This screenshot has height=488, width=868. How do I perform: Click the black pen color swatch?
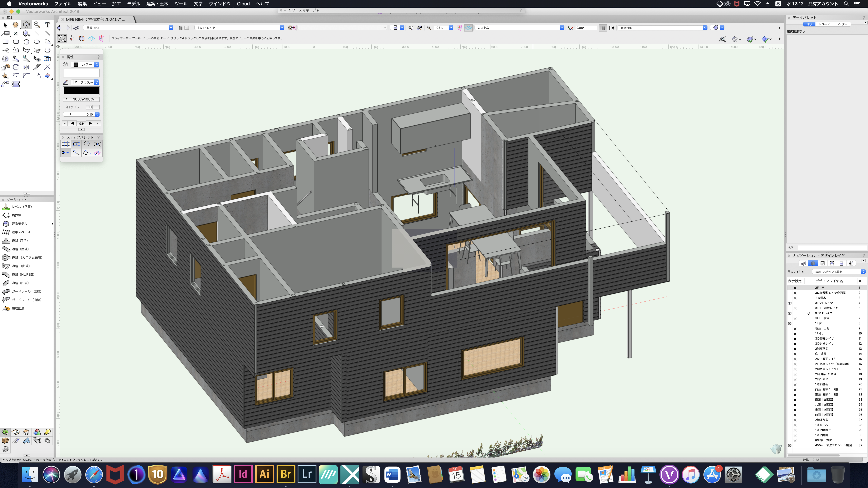point(81,91)
